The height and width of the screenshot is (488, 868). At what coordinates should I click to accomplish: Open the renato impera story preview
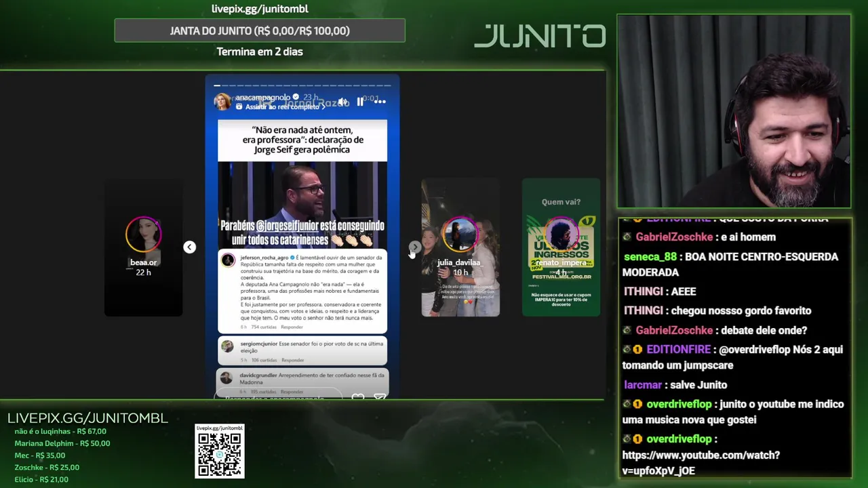(x=561, y=247)
